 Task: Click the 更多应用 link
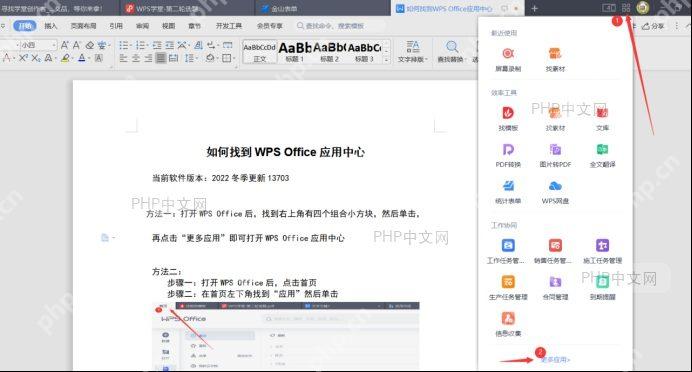pyautogui.click(x=555, y=360)
